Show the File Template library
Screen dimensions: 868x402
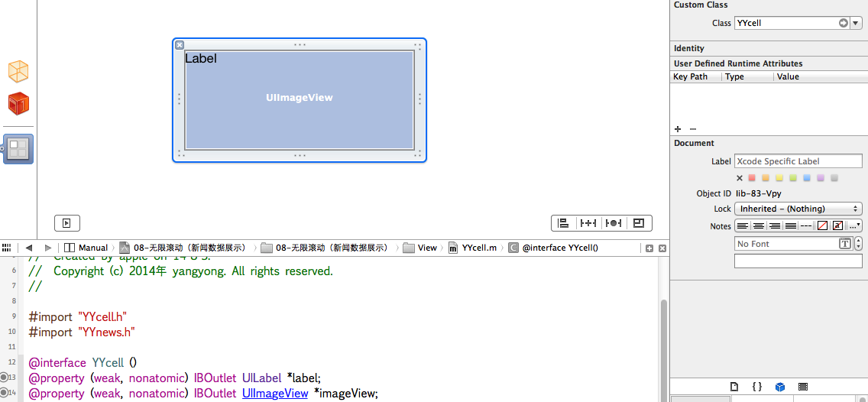click(x=734, y=387)
